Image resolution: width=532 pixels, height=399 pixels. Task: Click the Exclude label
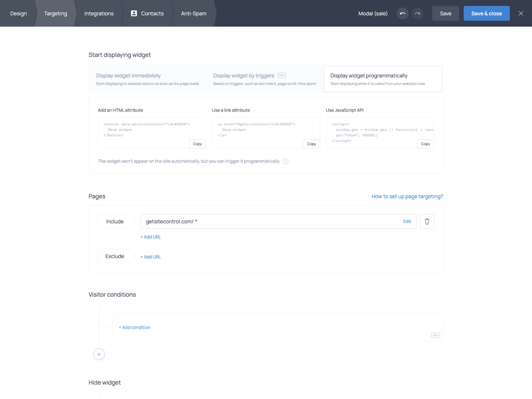pos(116,256)
